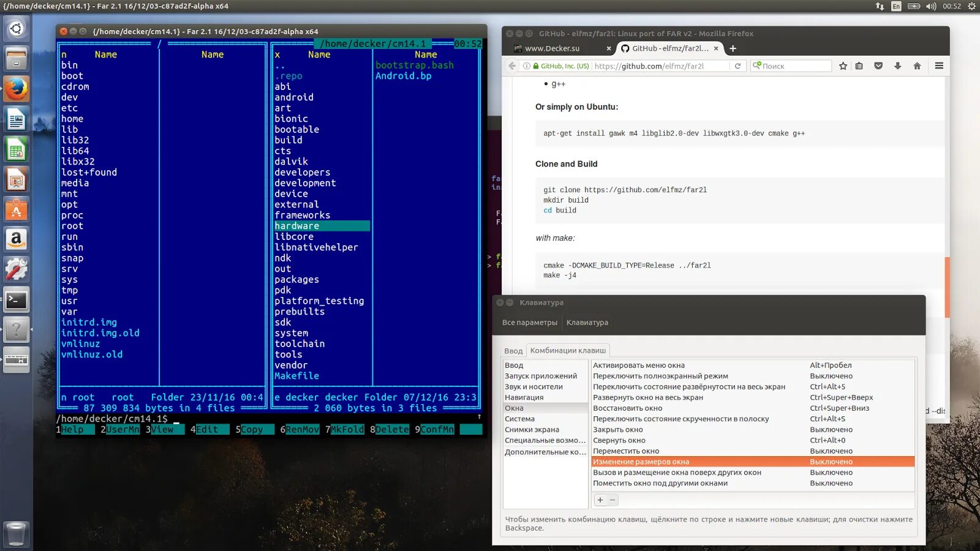Click the Firefox URL address field
The height and width of the screenshot is (551, 980).
(x=661, y=66)
